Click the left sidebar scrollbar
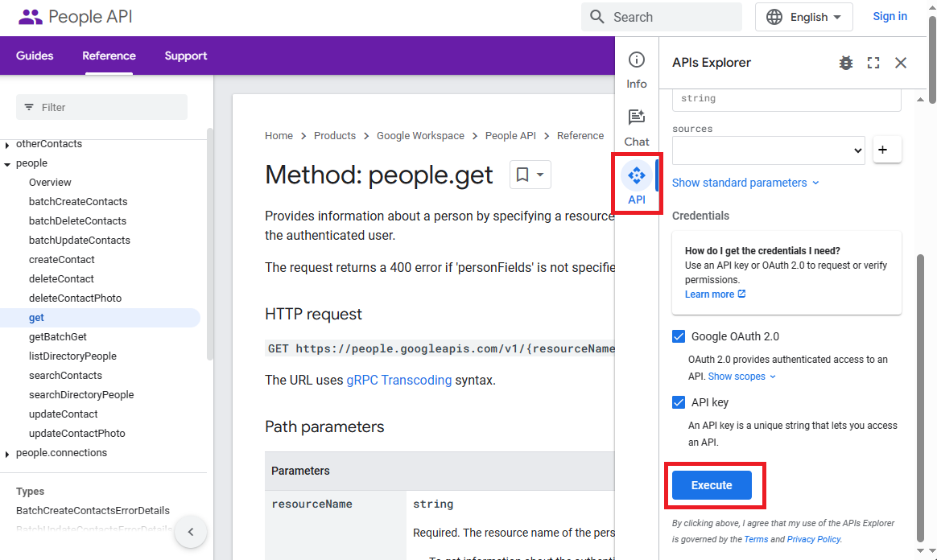This screenshot has width=937, height=560. point(210,244)
